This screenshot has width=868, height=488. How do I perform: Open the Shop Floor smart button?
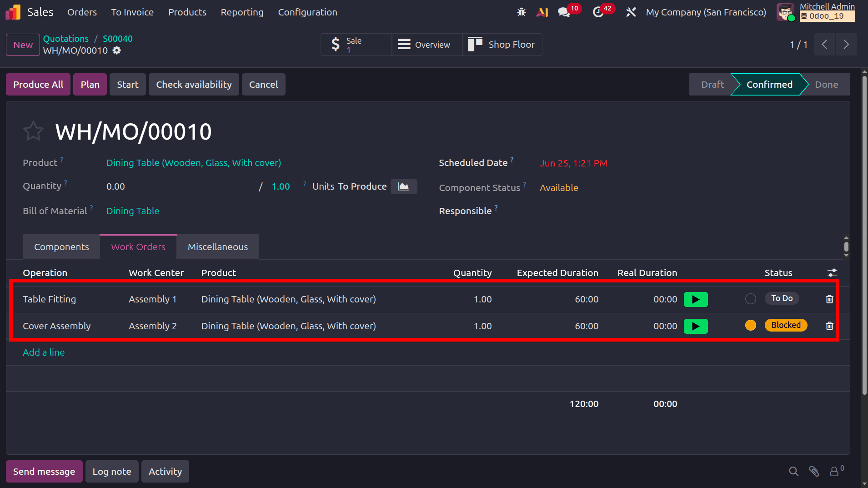pyautogui.click(x=502, y=45)
